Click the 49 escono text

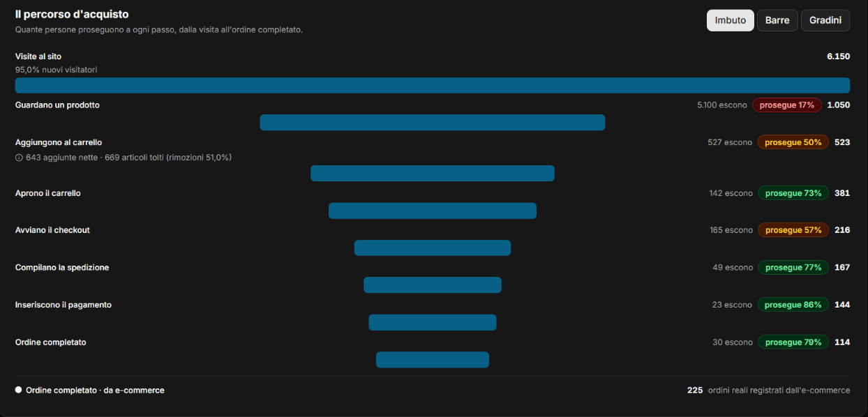(x=733, y=268)
